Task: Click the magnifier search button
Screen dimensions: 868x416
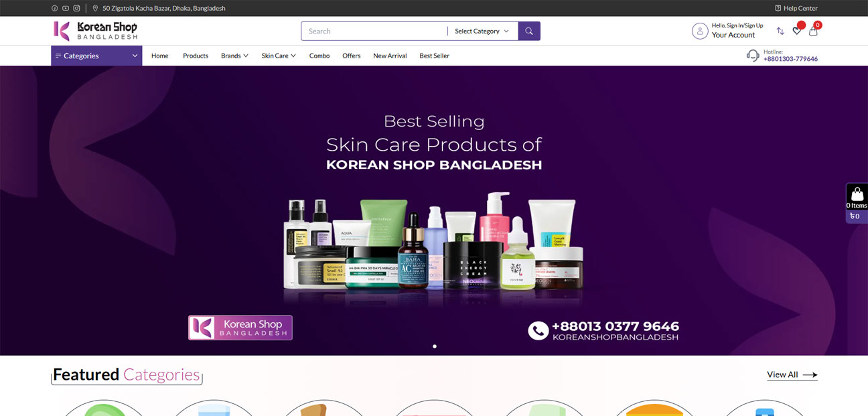Action: coord(529,31)
